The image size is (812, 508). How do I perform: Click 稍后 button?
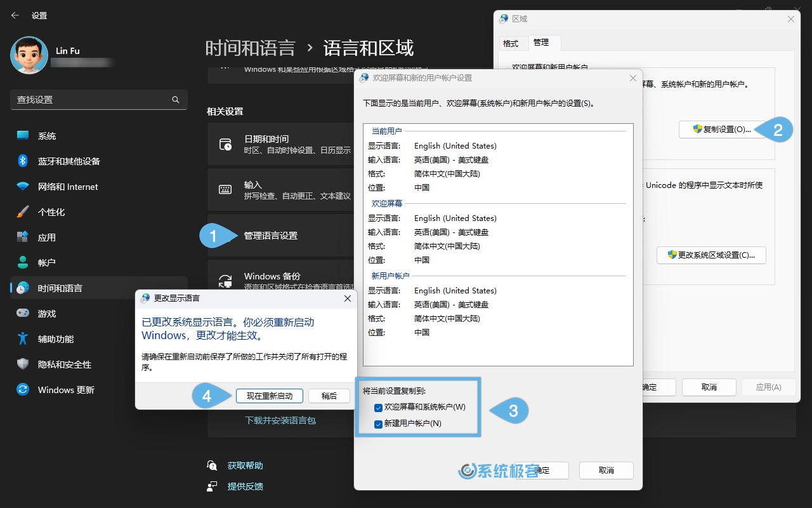point(329,396)
